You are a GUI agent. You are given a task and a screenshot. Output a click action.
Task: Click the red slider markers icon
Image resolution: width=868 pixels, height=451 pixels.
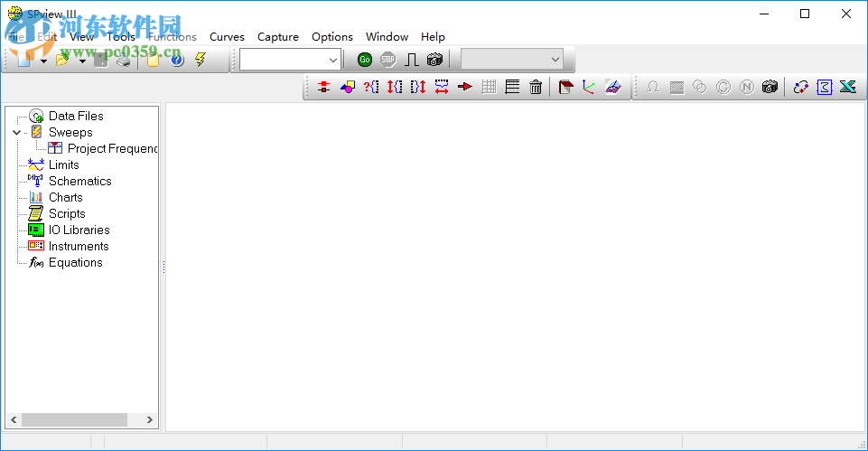(324, 87)
